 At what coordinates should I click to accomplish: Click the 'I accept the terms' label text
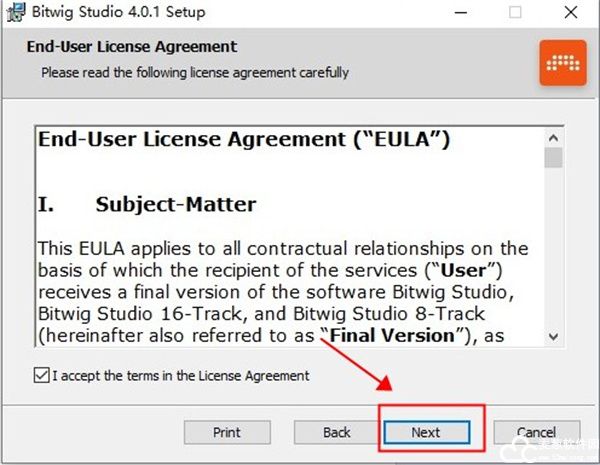pos(181,376)
